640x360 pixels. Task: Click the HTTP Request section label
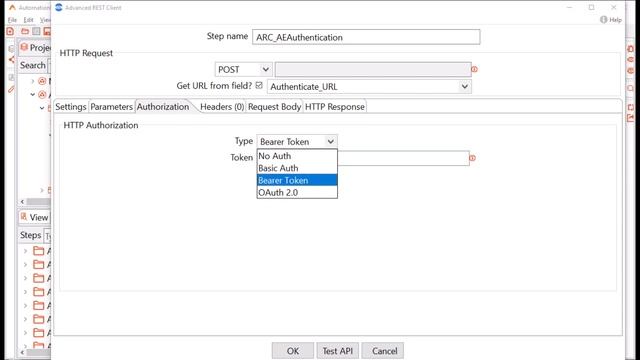[86, 53]
